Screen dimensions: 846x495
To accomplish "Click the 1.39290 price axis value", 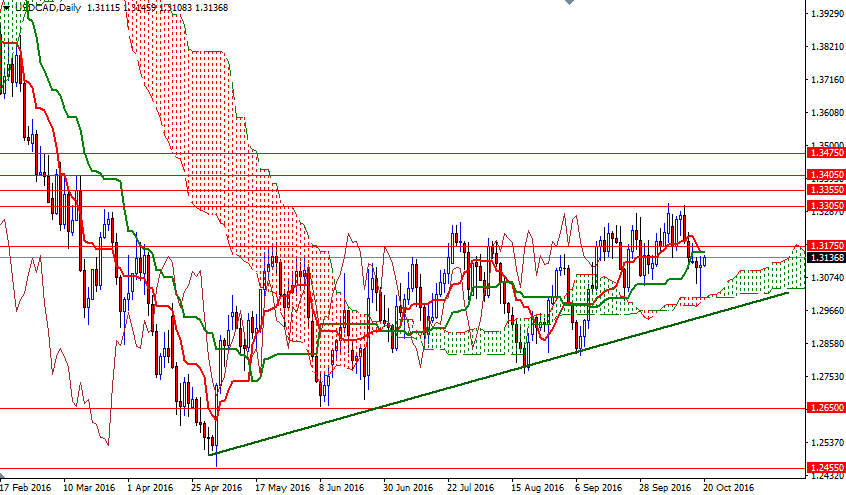I will point(827,13).
